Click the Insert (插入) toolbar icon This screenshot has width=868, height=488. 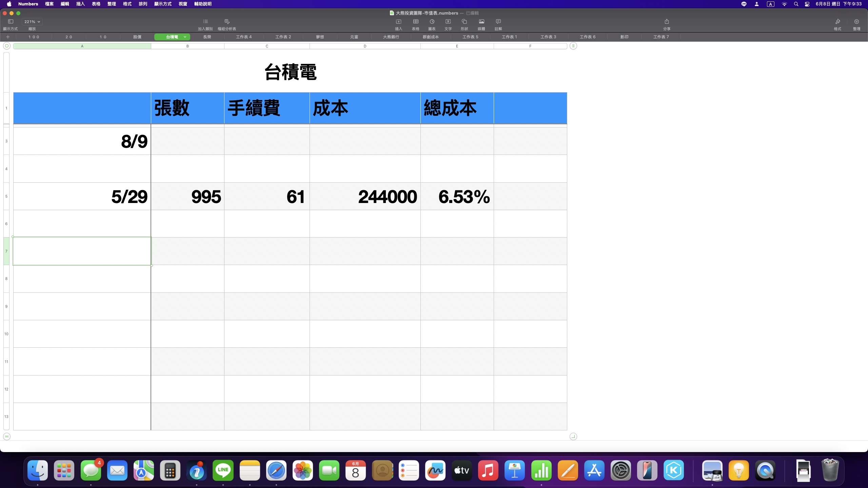(x=398, y=21)
